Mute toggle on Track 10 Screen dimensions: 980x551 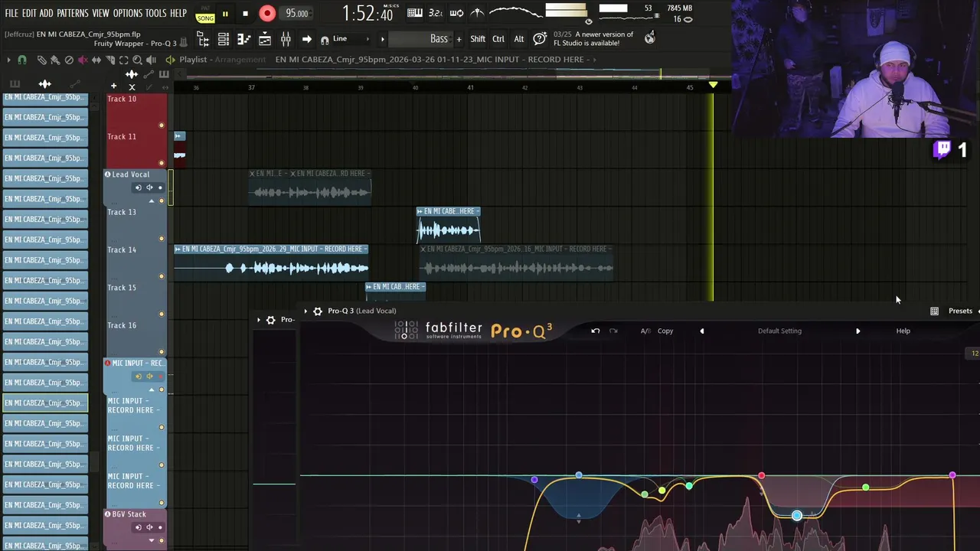click(161, 125)
